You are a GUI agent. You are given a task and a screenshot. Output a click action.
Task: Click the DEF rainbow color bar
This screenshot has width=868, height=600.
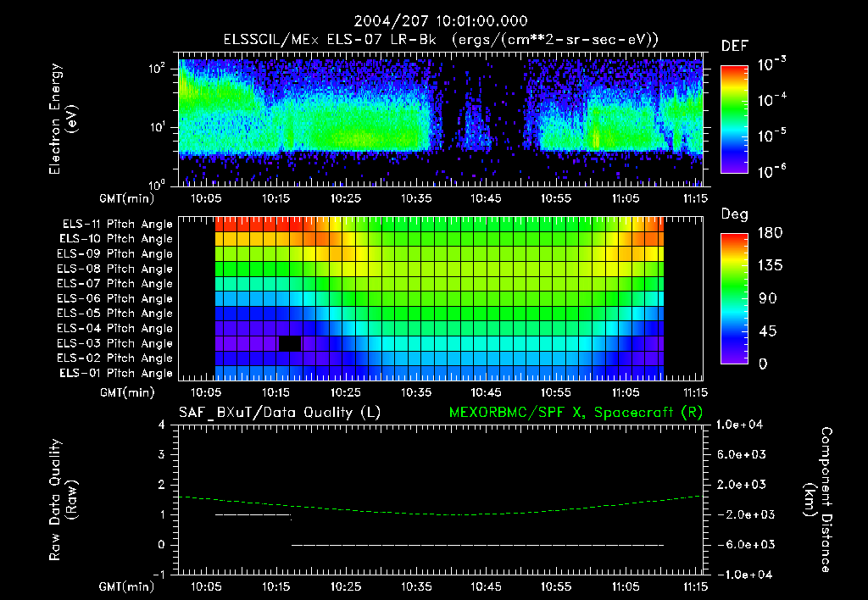(x=734, y=119)
